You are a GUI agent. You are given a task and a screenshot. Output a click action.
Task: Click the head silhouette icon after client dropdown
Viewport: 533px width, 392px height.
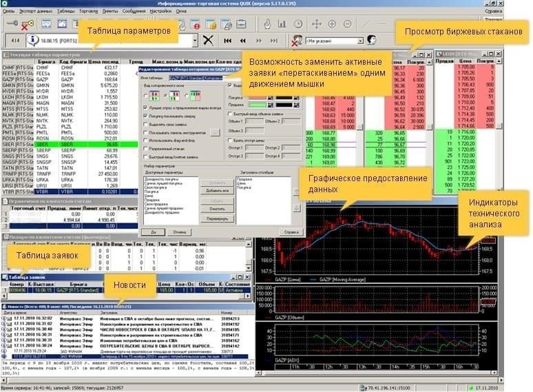pyautogui.click(x=372, y=40)
